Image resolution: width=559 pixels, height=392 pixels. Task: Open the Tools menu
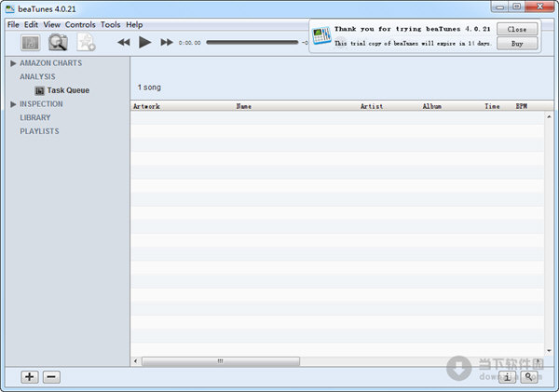pos(110,24)
